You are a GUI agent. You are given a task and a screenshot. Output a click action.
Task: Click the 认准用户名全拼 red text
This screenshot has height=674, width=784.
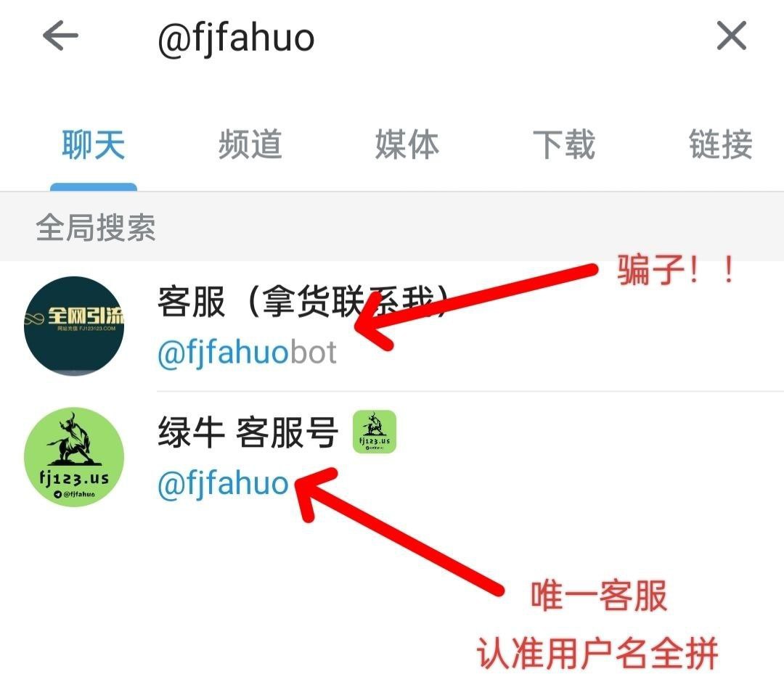597,653
